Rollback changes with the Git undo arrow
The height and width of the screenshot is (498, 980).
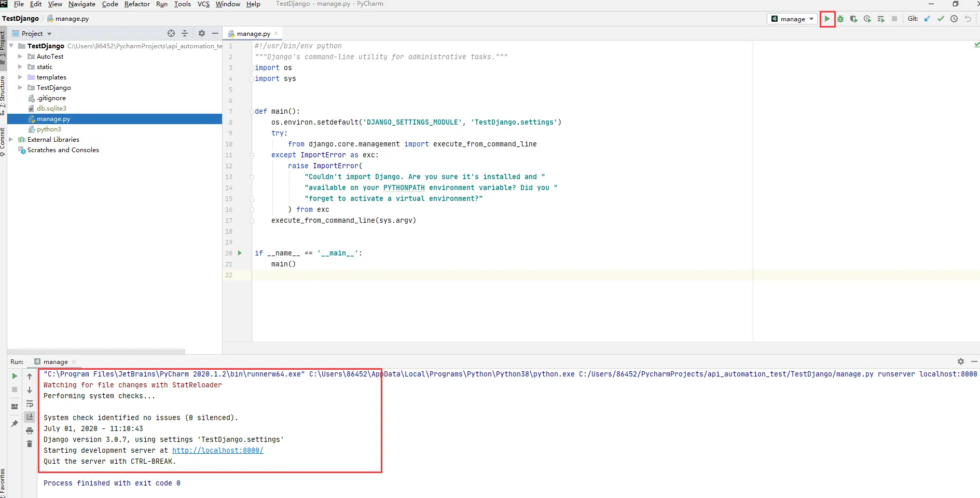pyautogui.click(x=968, y=19)
